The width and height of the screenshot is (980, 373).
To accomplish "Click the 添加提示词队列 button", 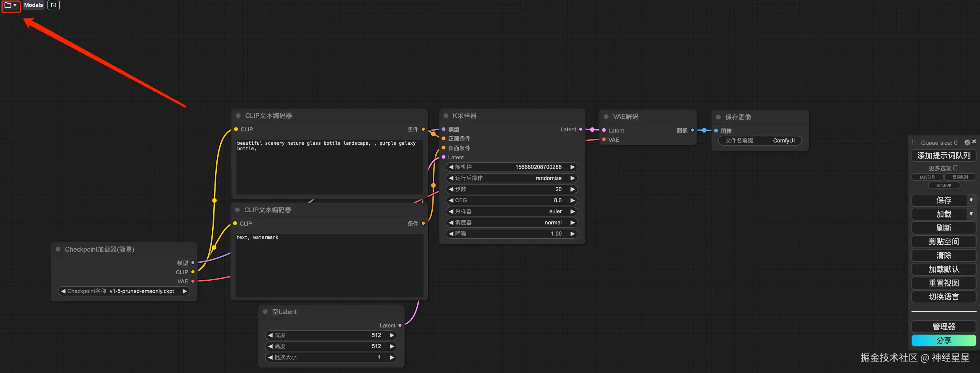I will click(944, 155).
